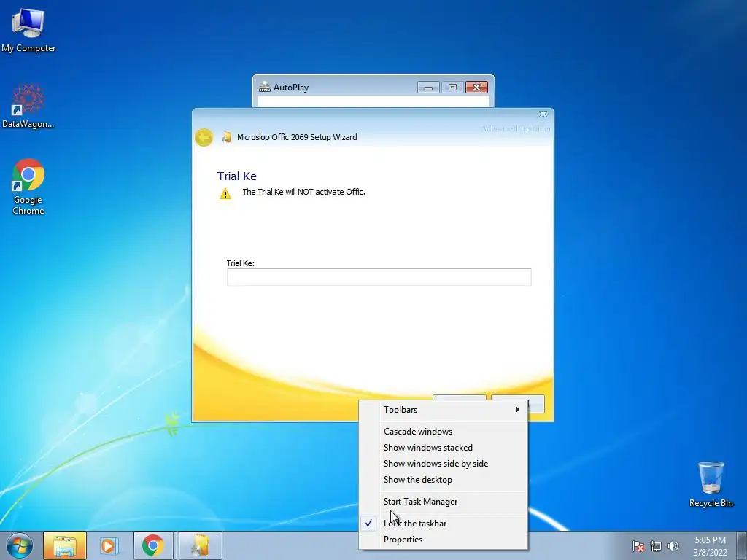Choose Start Task Manager

click(444, 502)
